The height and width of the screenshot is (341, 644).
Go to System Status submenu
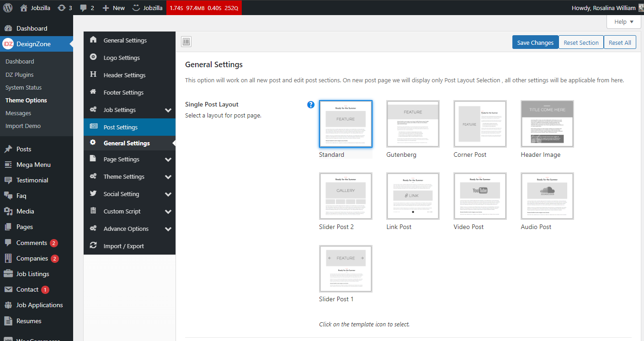point(23,87)
